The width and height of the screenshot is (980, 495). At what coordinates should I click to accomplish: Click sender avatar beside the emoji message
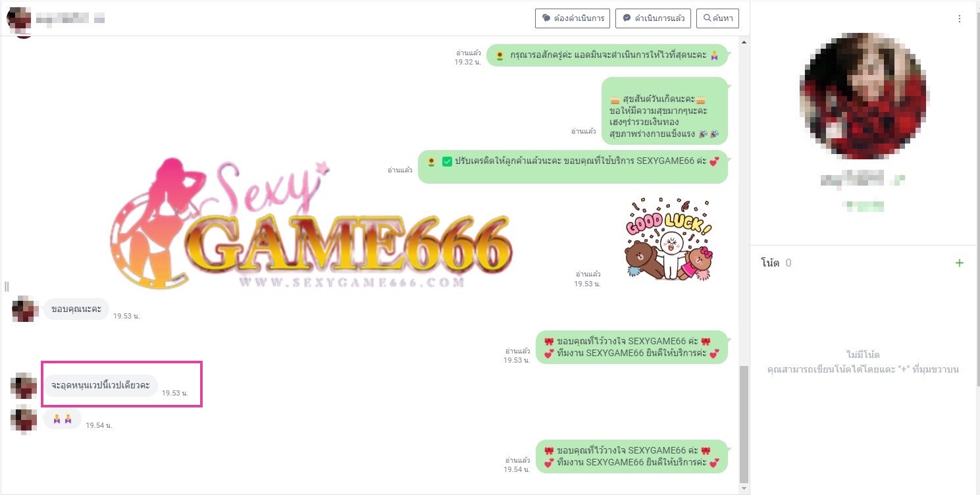tap(24, 419)
